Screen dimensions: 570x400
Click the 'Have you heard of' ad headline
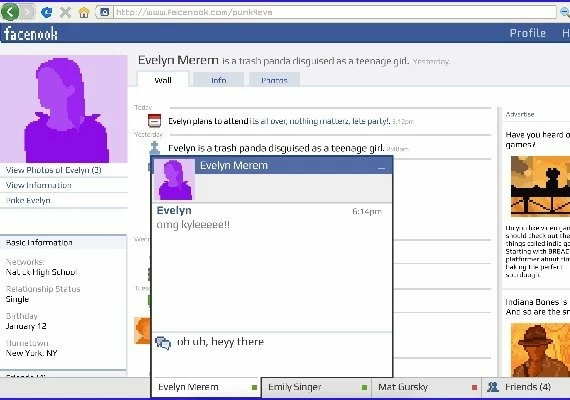pos(538,140)
